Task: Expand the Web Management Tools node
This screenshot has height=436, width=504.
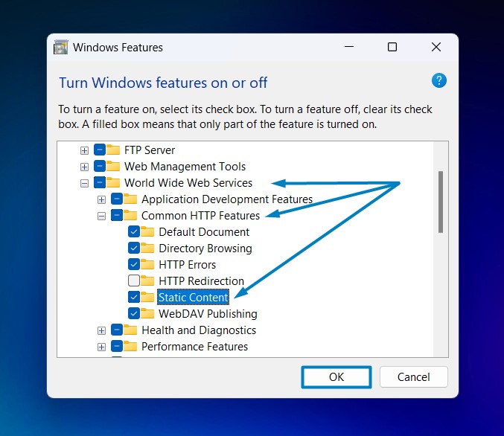Action: click(84, 167)
